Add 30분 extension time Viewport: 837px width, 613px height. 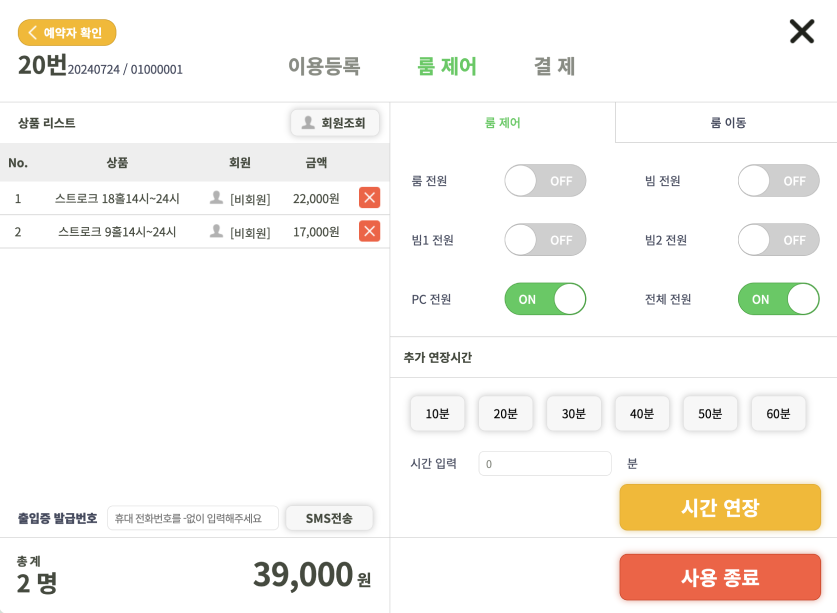[573, 413]
